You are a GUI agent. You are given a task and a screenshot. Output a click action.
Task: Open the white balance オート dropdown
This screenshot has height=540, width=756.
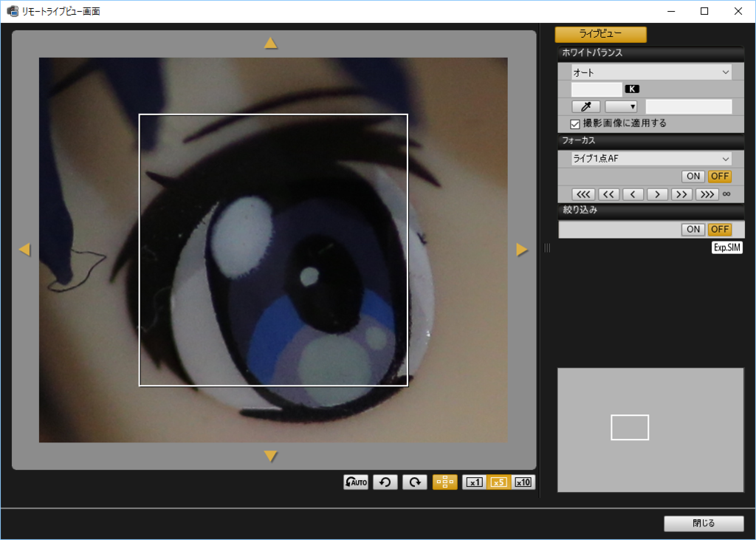[x=651, y=72]
